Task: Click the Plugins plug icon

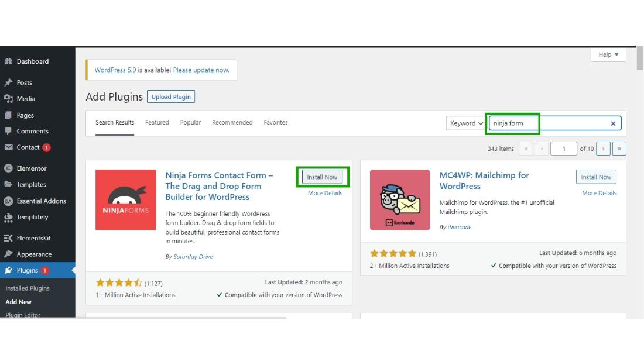Action: 8,270
